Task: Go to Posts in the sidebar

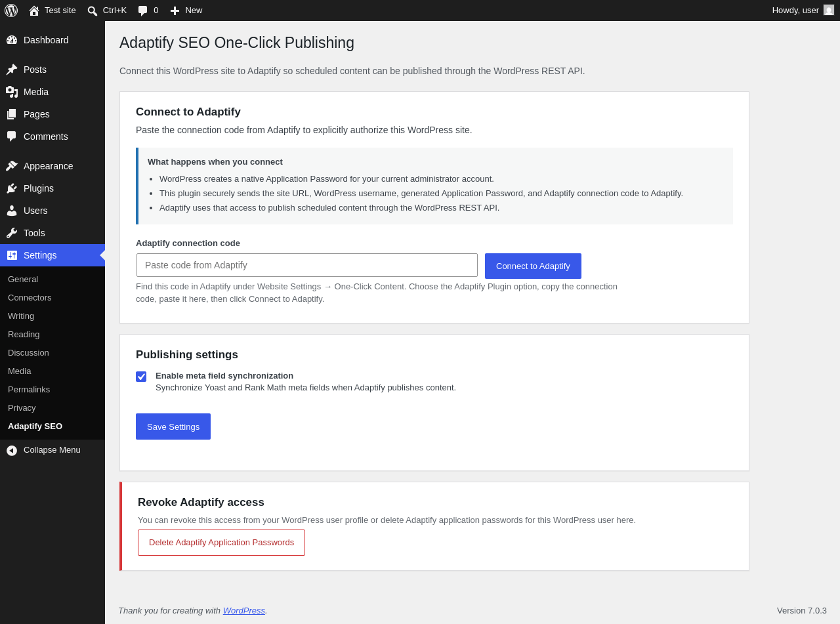Action: (x=52, y=70)
